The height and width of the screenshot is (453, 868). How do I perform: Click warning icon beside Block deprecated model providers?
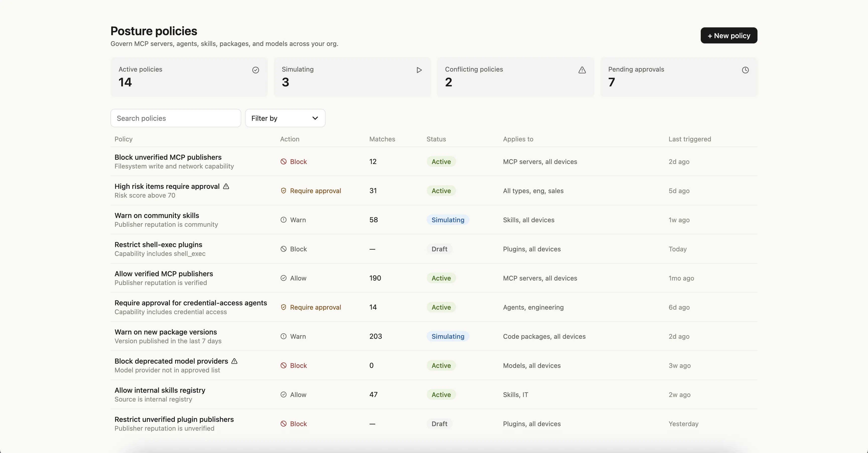coord(235,361)
